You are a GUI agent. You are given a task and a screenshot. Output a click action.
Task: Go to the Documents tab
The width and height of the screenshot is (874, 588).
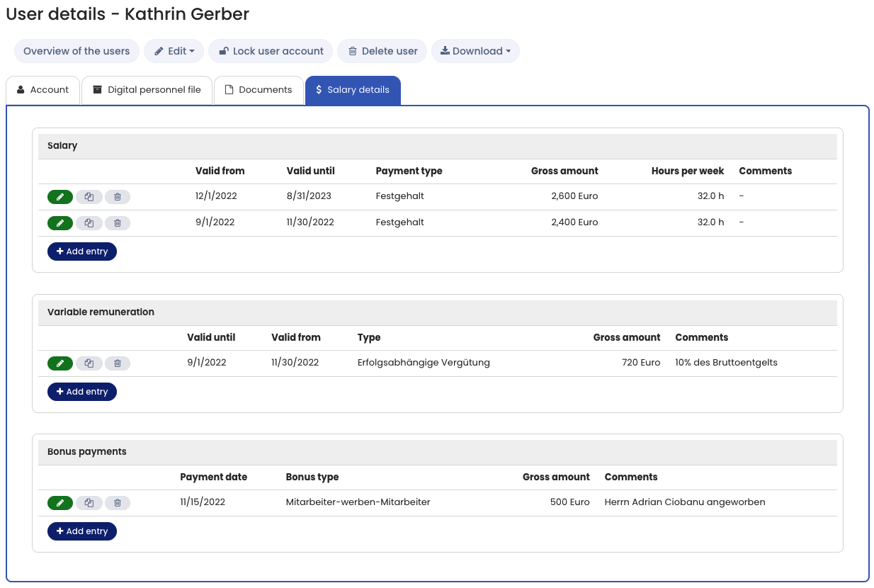tap(259, 90)
